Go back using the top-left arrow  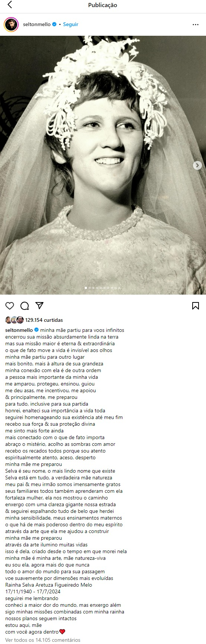(10, 5)
